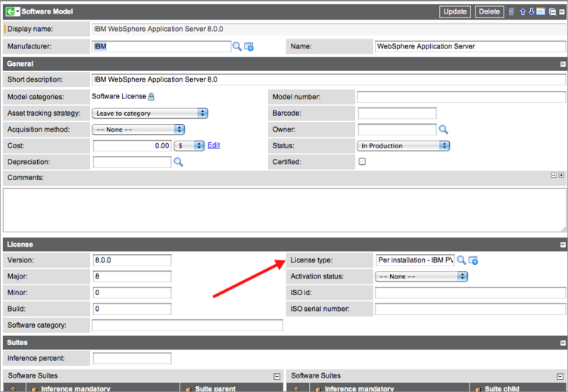568x392 pixels.
Task: Open the dropdown arrow beside the back icon
Action: [x=17, y=11]
